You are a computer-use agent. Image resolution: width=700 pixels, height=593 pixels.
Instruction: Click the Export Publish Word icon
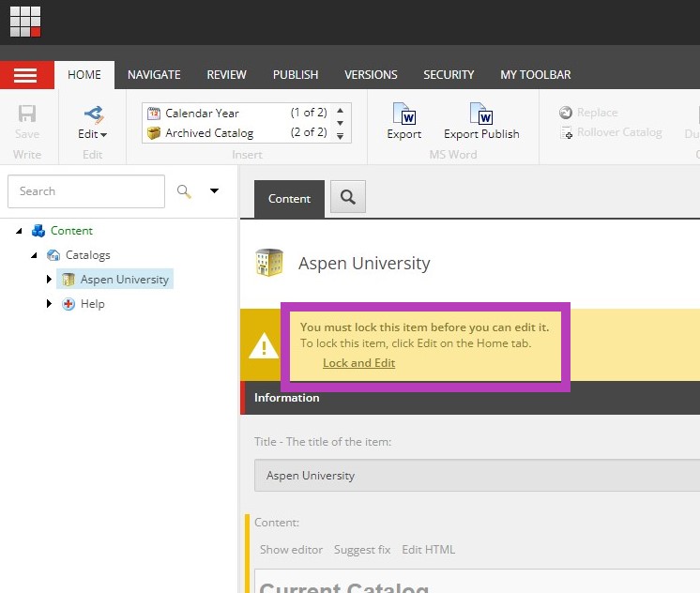481,115
